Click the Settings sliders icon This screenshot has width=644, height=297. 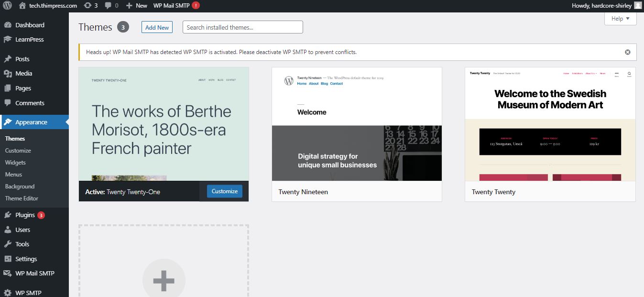coord(8,259)
